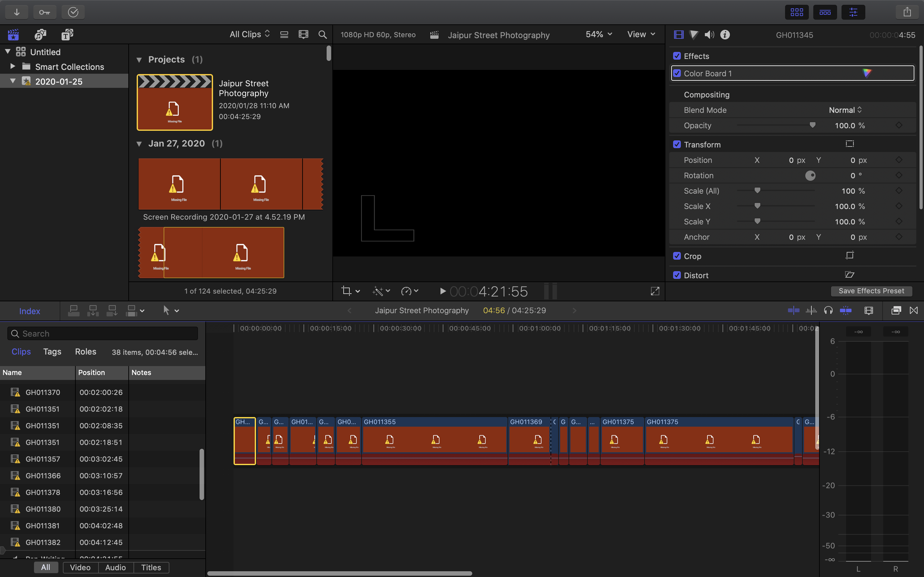Open the viewer zoom 54% dropdown
This screenshot has width=924, height=577.
598,34
